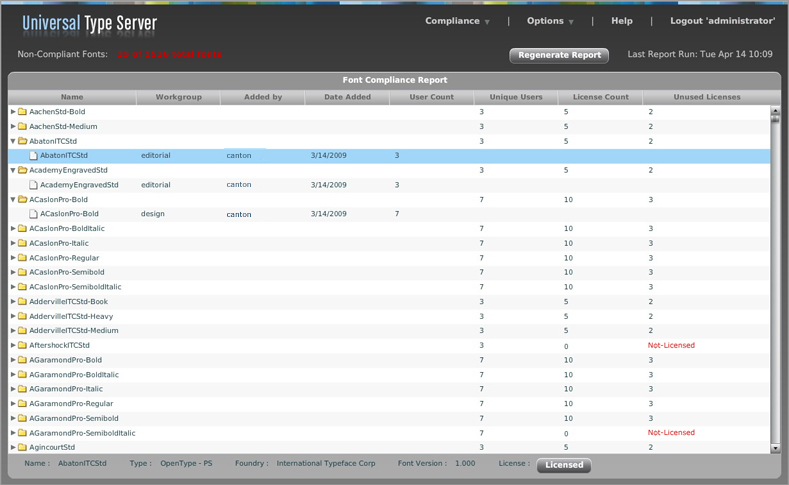Select the AGaramondPro-BoldItalic row name

74,375
